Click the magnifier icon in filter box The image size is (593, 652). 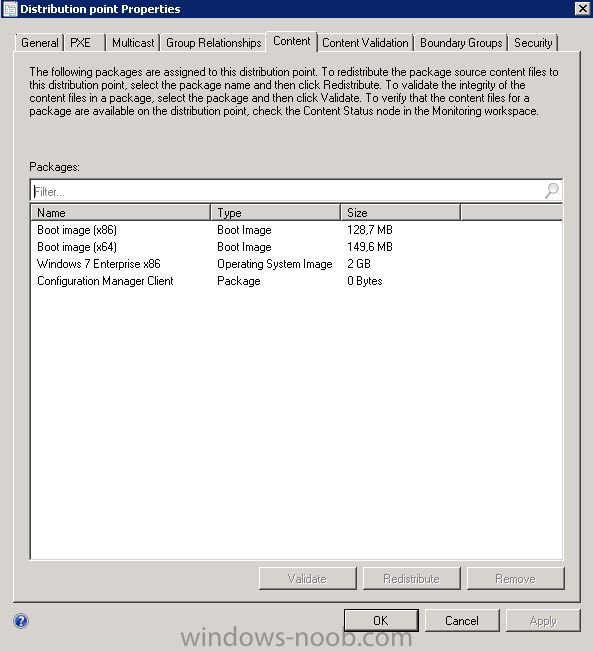tap(552, 191)
